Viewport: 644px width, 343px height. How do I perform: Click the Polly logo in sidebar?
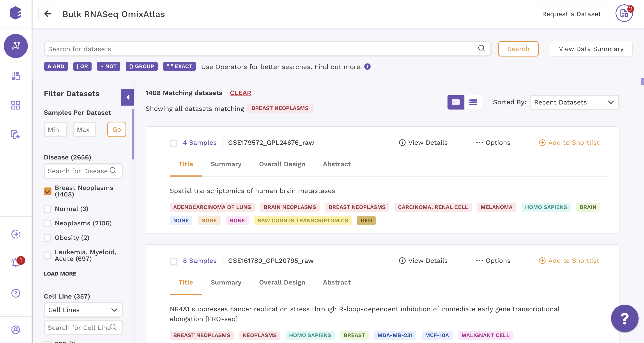coord(16,13)
